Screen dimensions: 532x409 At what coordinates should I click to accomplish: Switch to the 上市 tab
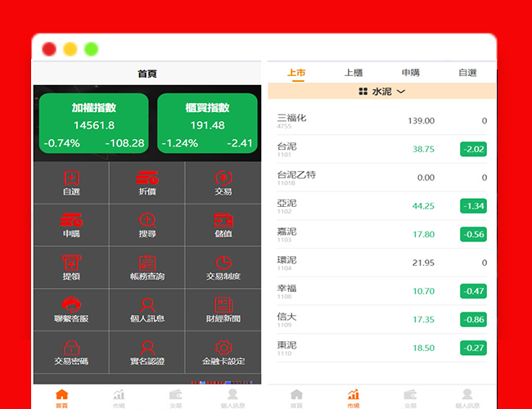pyautogui.click(x=296, y=73)
